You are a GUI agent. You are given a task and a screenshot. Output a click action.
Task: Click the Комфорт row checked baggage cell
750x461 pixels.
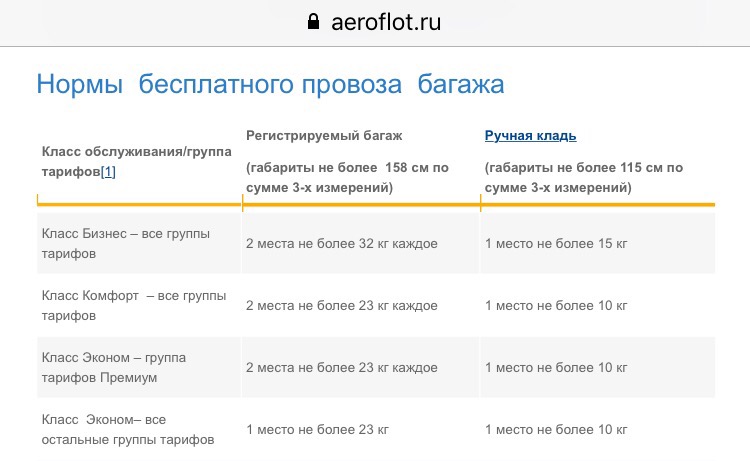(342, 306)
